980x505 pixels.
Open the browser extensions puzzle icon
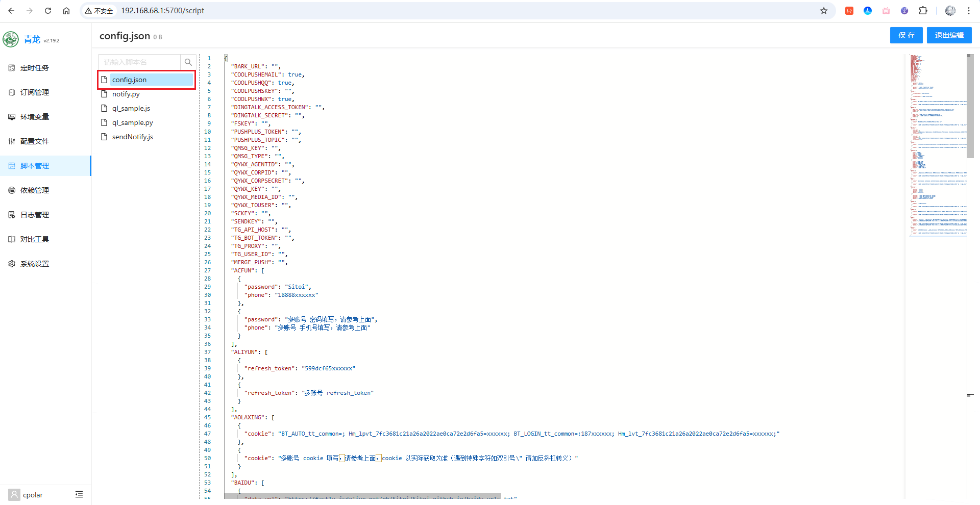[923, 11]
